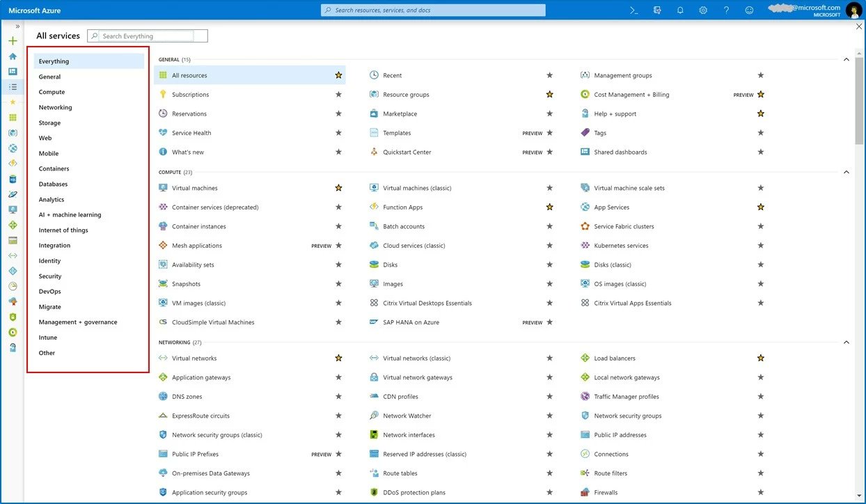The height and width of the screenshot is (504, 866).
Task: Unfavorite All resources star
Action: [338, 75]
